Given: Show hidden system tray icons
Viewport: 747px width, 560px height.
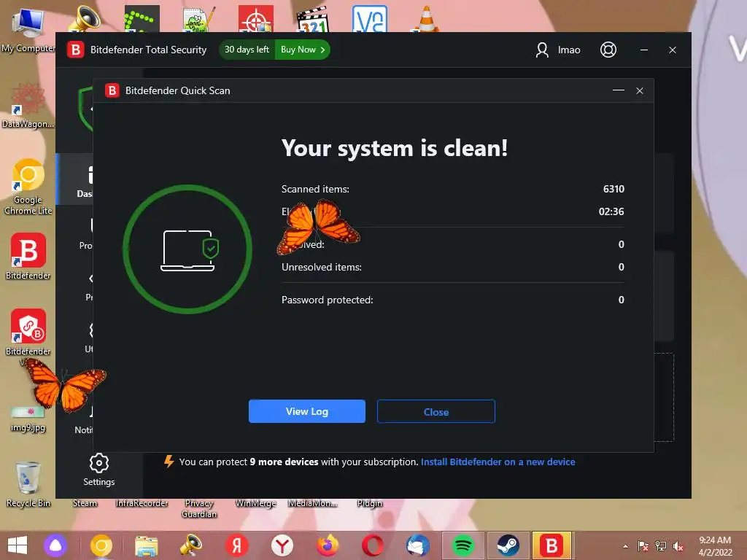Looking at the screenshot, I should (625, 546).
